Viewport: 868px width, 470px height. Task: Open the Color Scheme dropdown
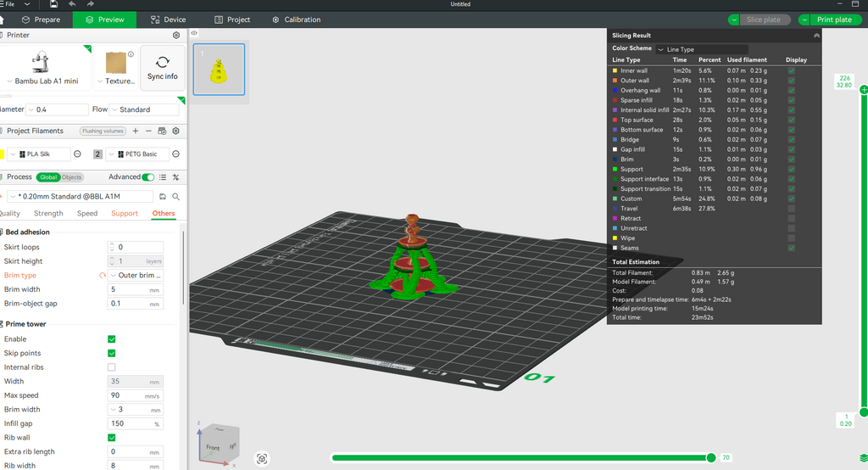coord(702,49)
